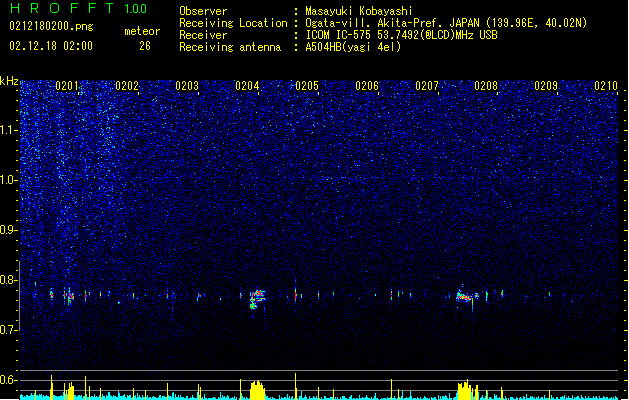This screenshot has height=400, width=629.
Task: Click the 0210 time marker
Action: [606, 86]
